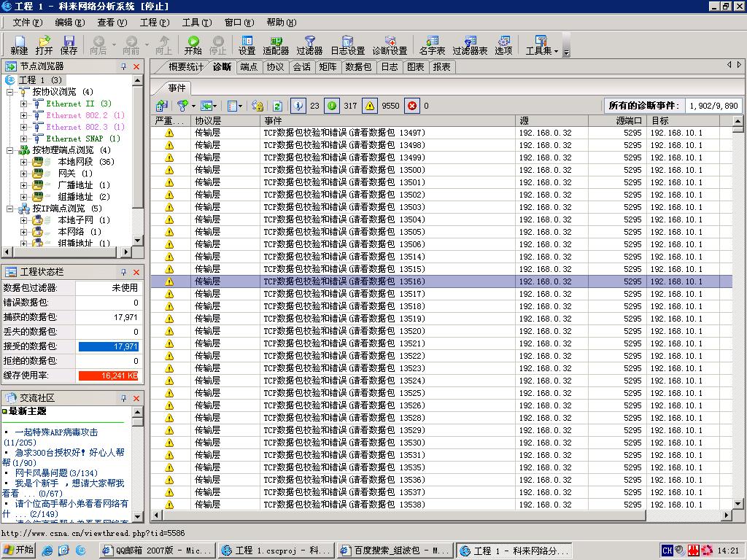Click the blue 接受的数据包 17,971 bar
The width and height of the screenshot is (747, 560).
pos(108,346)
